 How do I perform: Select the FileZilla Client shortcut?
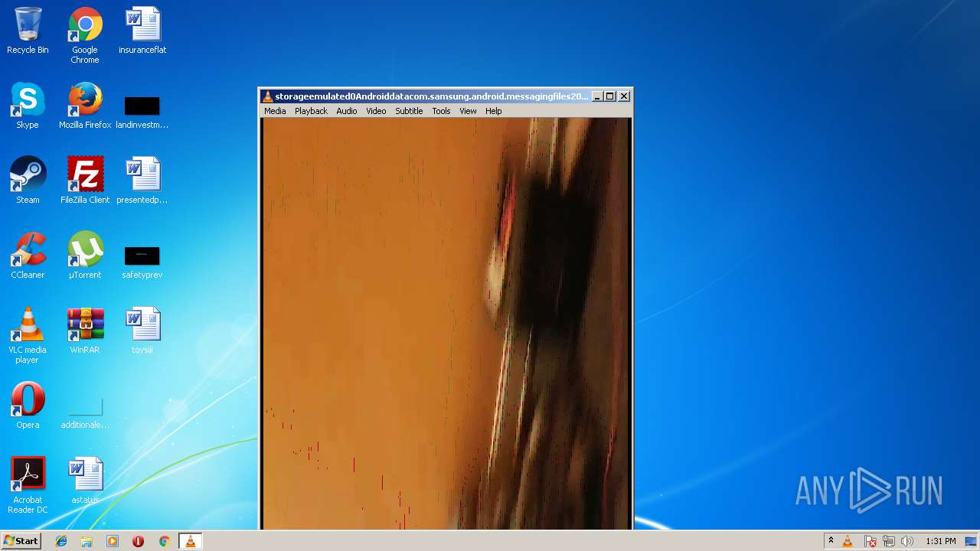(x=85, y=181)
